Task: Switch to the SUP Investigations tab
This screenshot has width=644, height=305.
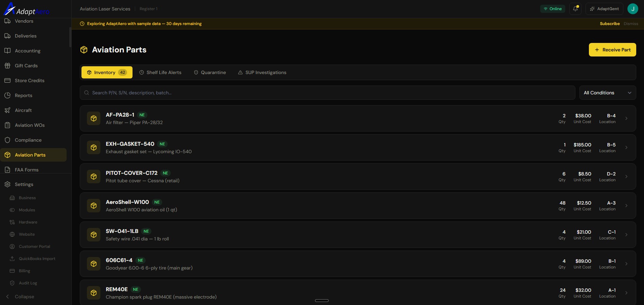Action: coord(266,72)
